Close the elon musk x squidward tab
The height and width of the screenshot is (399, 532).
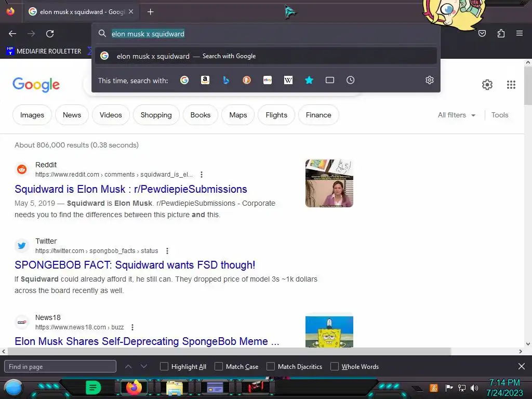tap(131, 11)
